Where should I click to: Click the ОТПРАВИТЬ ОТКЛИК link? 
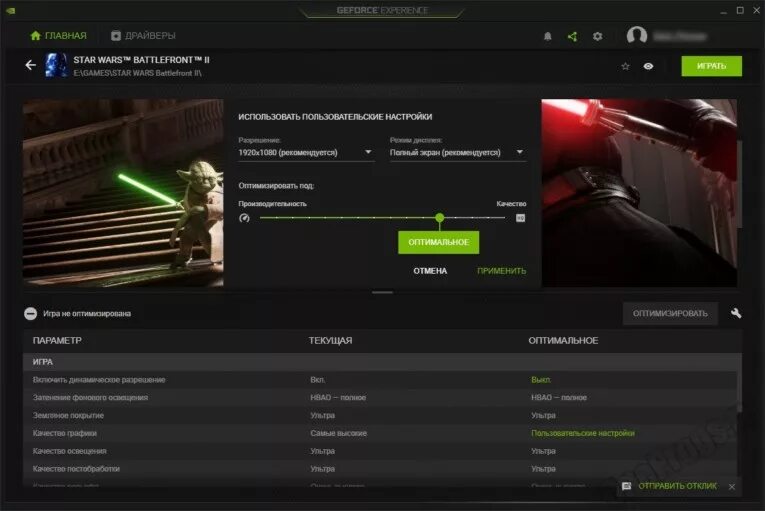677,486
